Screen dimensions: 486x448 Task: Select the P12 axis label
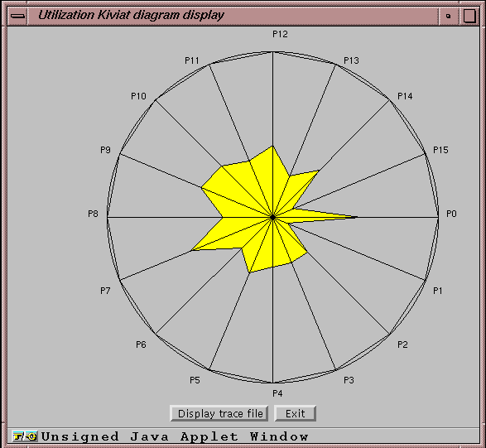pos(280,34)
